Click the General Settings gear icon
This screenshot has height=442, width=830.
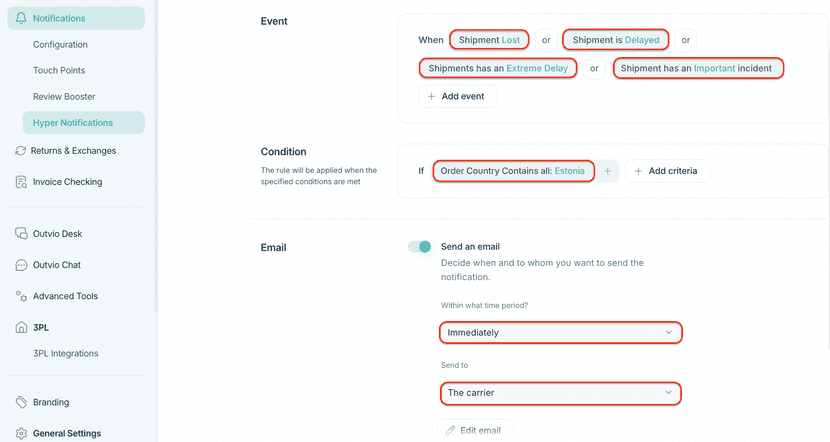pyautogui.click(x=21, y=433)
